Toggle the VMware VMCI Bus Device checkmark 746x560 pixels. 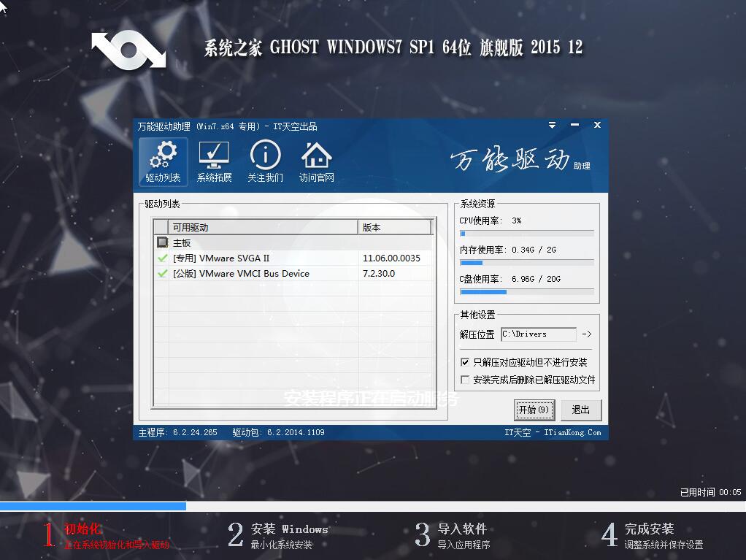[x=162, y=274]
